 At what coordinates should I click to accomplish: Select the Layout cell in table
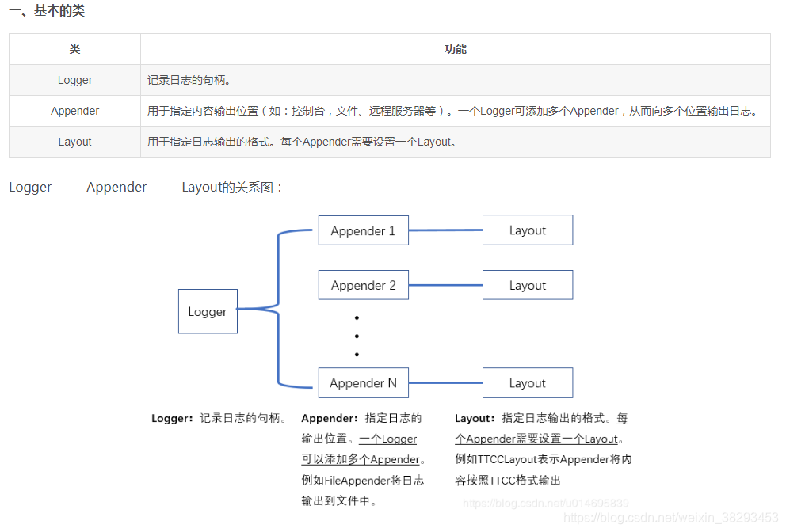pyautogui.click(x=74, y=142)
